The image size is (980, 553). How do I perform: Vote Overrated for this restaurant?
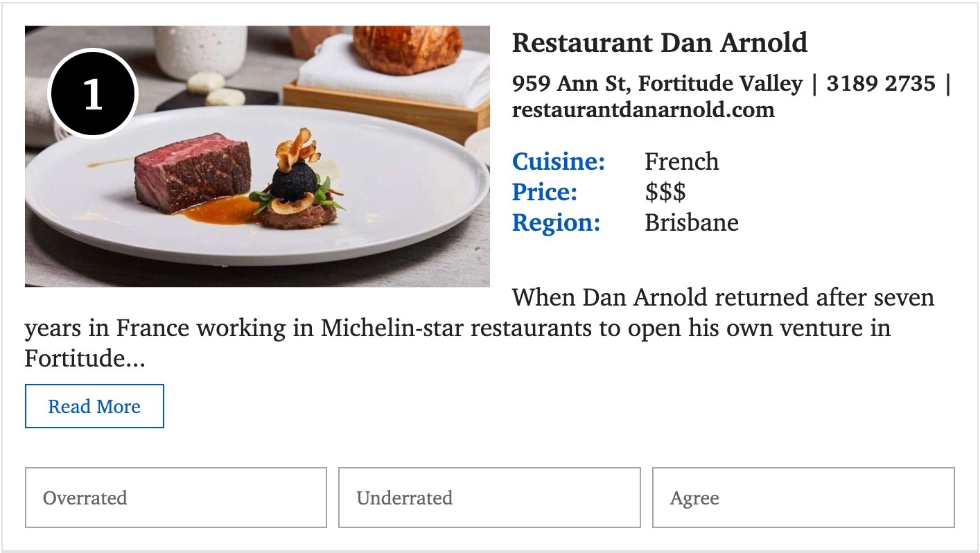175,498
